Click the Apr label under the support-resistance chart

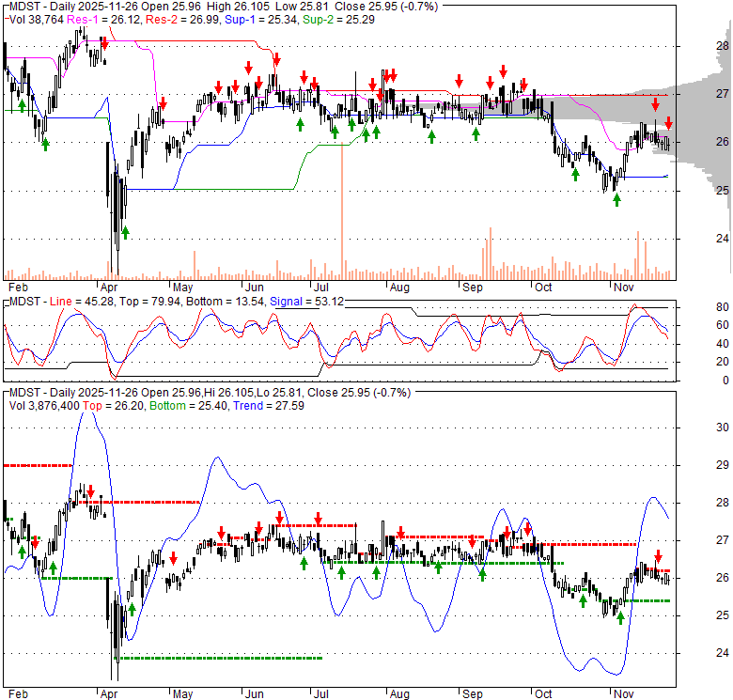pos(109,288)
